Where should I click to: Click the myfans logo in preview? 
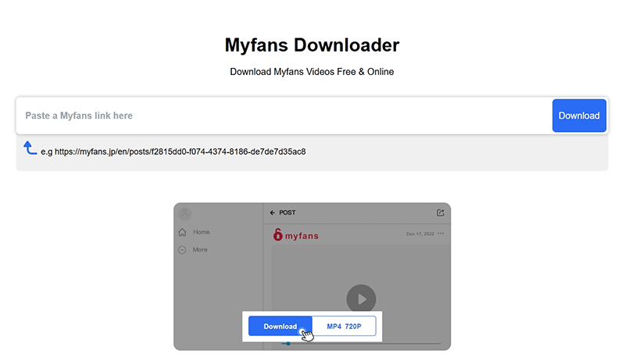click(296, 235)
